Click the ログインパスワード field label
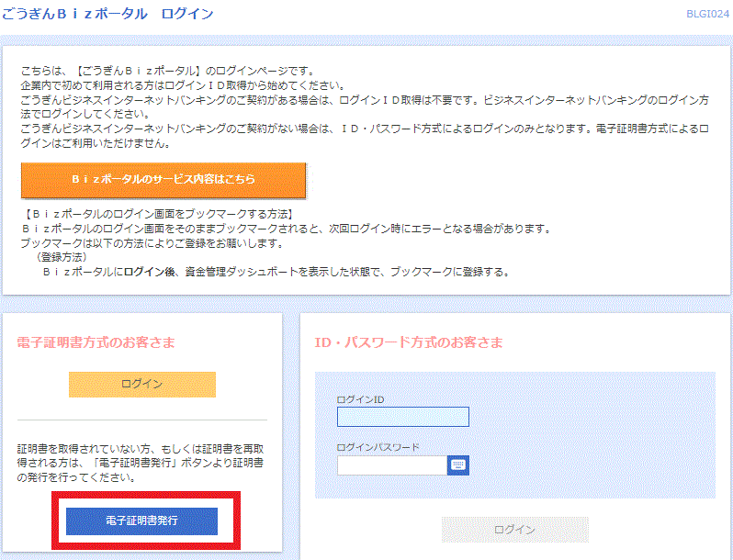 pyautogui.click(x=378, y=447)
